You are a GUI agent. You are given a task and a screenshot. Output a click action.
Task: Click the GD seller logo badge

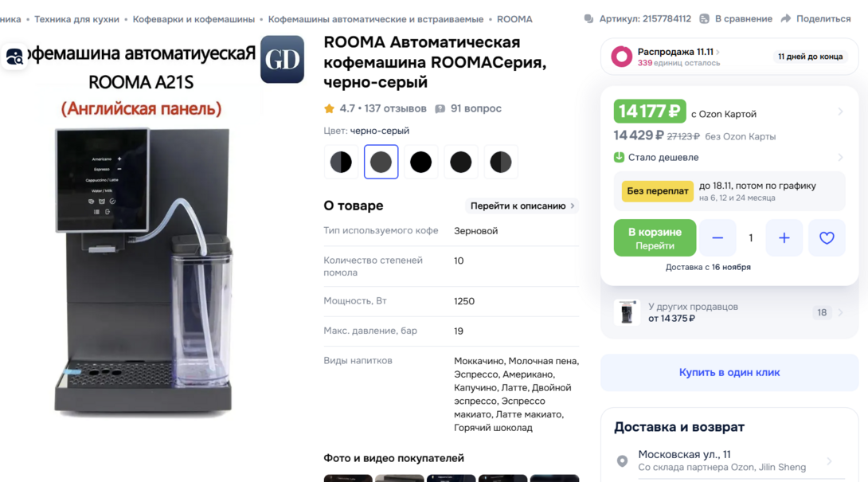[x=283, y=59]
